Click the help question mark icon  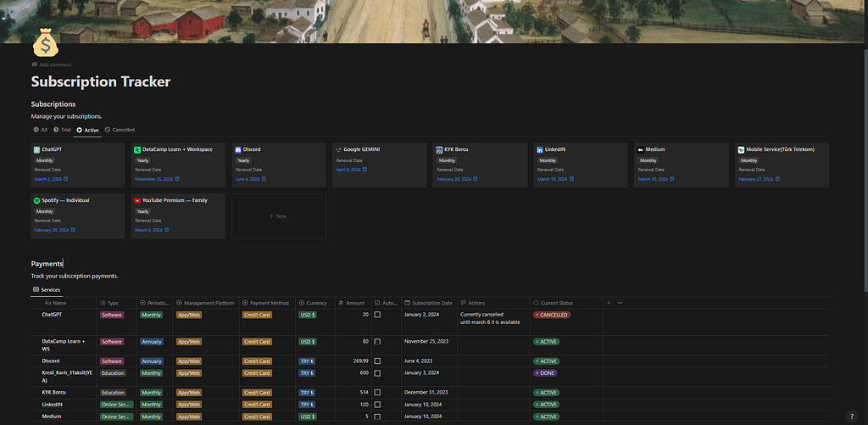852,417
